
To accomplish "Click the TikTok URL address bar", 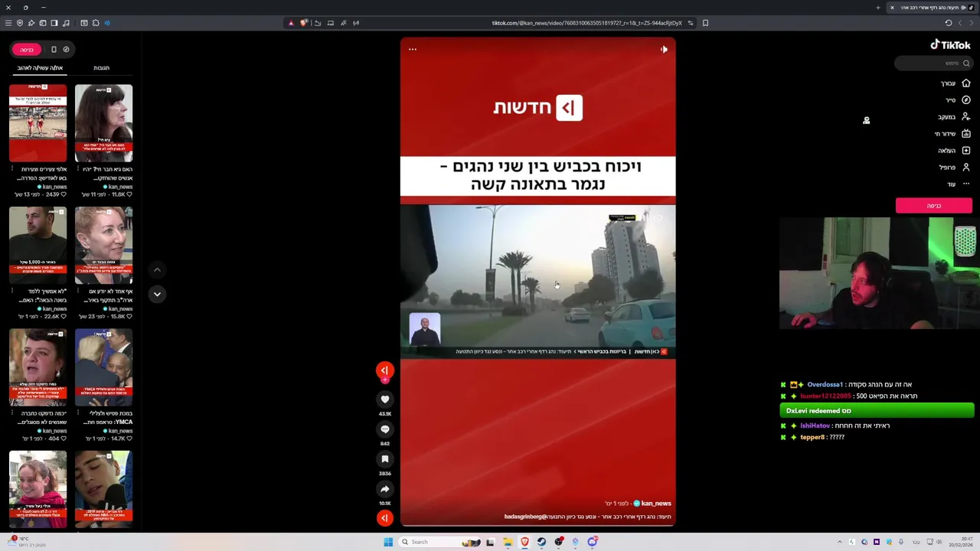I will [x=586, y=23].
